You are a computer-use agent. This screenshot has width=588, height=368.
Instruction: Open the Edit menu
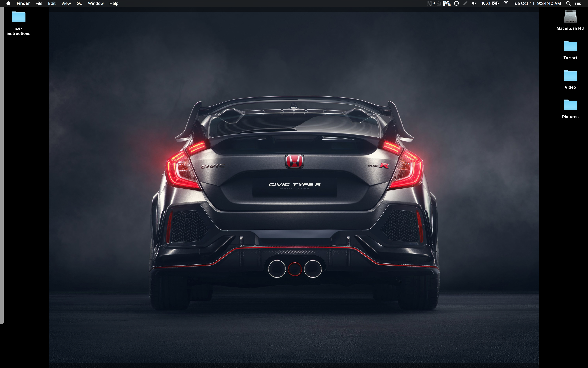(52, 3)
